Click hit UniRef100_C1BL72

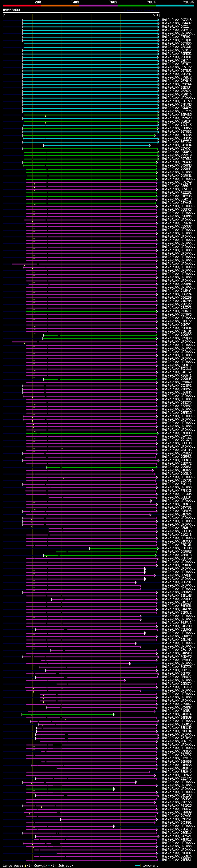(x=177, y=321)
